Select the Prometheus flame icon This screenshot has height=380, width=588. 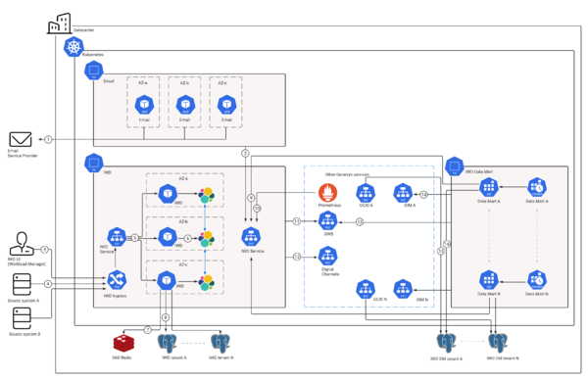coord(327,193)
